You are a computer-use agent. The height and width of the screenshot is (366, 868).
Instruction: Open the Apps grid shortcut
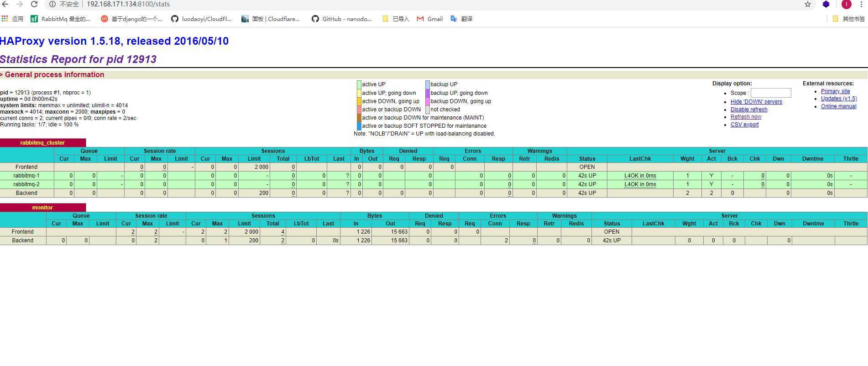coord(12,19)
